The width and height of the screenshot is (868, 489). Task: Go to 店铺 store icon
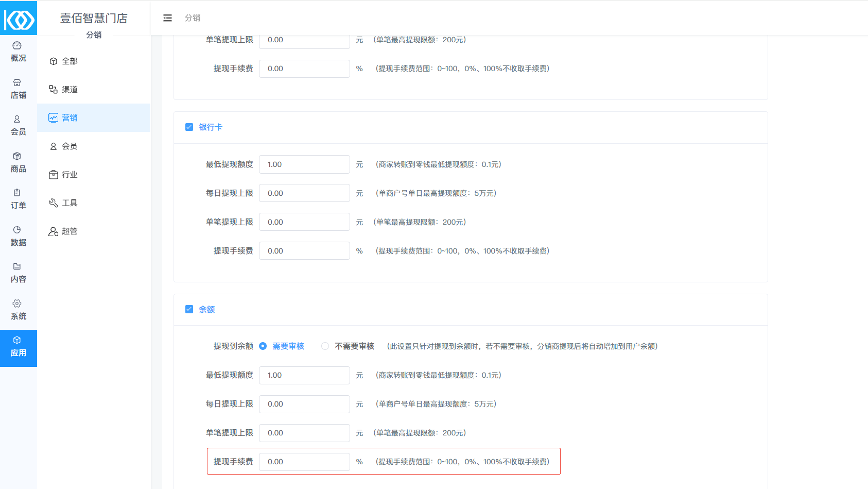[x=17, y=83]
